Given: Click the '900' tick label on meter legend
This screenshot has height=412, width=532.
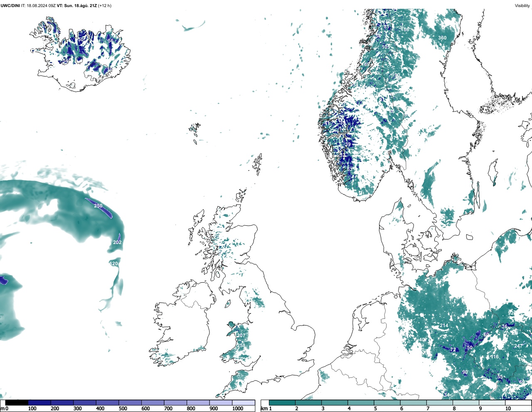Looking at the screenshot, I should coord(214,409).
